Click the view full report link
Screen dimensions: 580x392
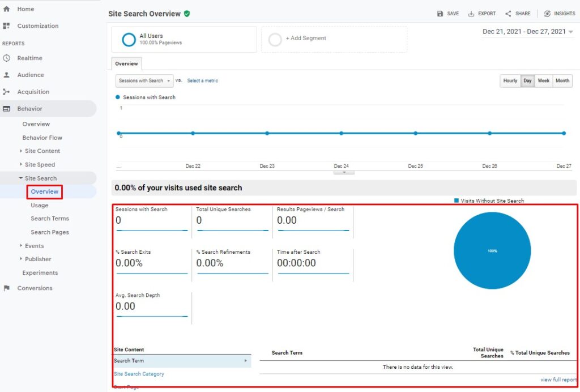558,380
